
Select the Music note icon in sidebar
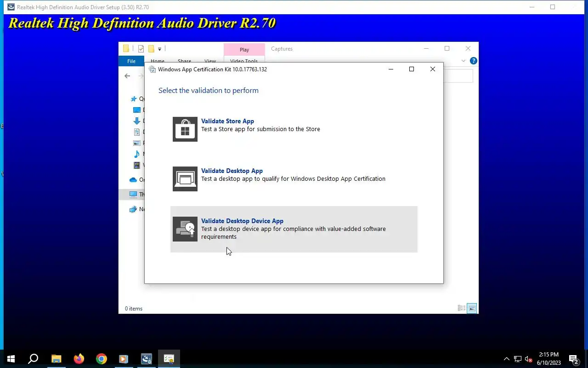[x=136, y=154]
